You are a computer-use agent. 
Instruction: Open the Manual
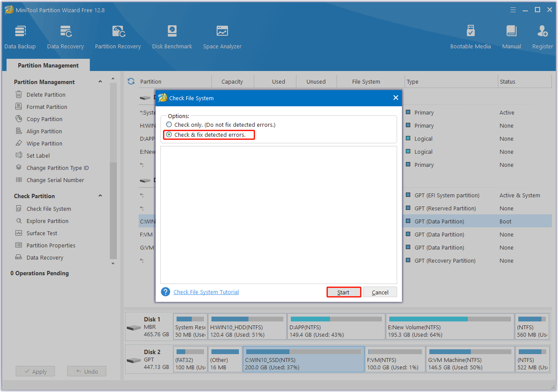[511, 37]
